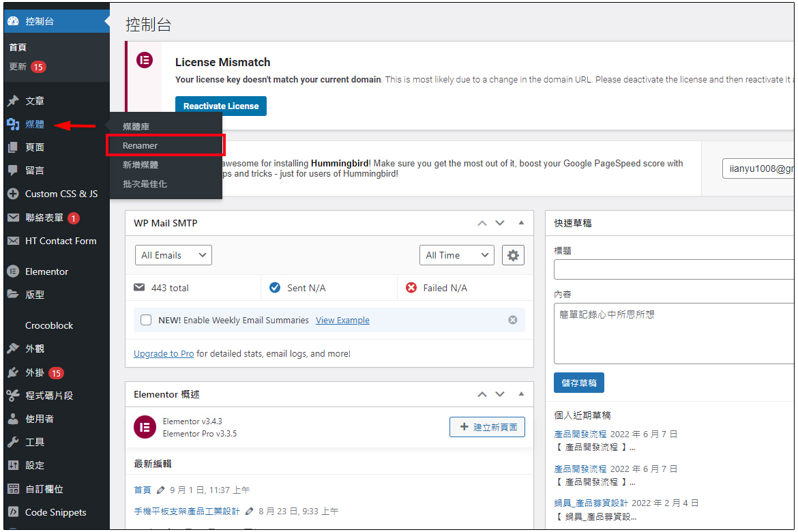The width and height of the screenshot is (798, 532).
Task: Open 更新 in the sidebar
Action: (18, 67)
